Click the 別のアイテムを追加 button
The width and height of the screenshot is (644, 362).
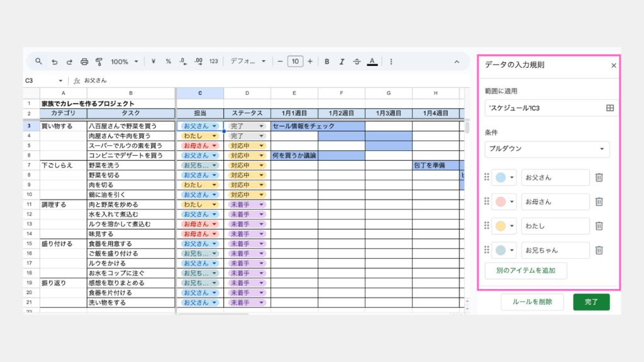526,271
